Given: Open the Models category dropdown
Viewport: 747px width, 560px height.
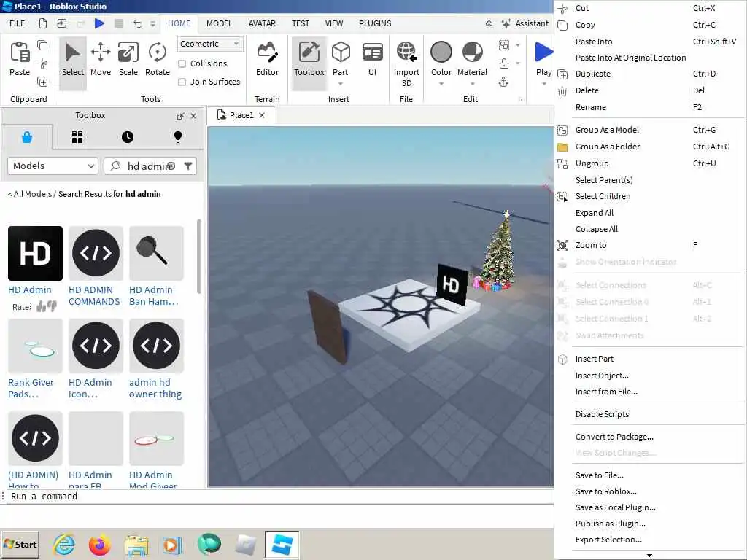Looking at the screenshot, I should (53, 166).
